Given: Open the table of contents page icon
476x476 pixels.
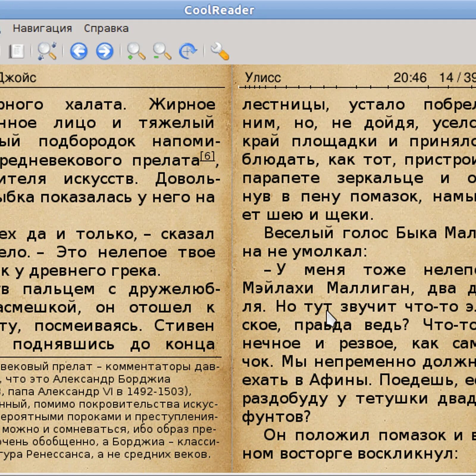Looking at the screenshot, I should [x=17, y=51].
